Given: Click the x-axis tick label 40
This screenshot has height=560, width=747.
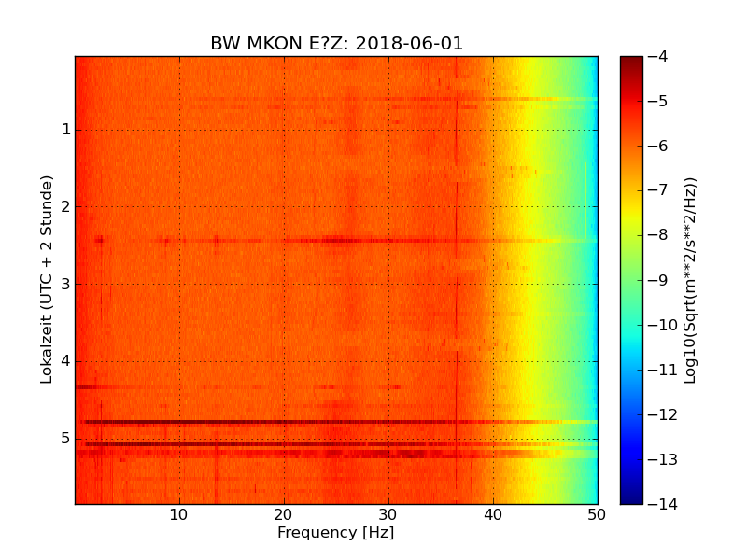Looking at the screenshot, I should tap(493, 515).
